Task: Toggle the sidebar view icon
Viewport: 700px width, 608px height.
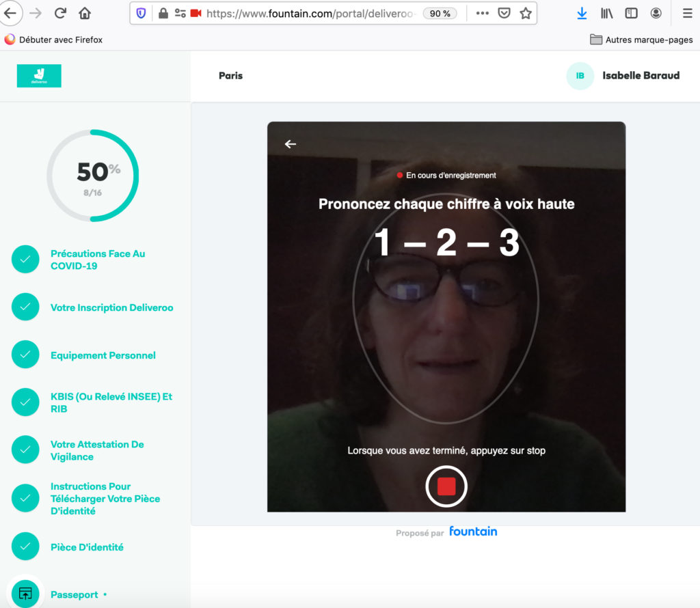Action: [x=631, y=14]
